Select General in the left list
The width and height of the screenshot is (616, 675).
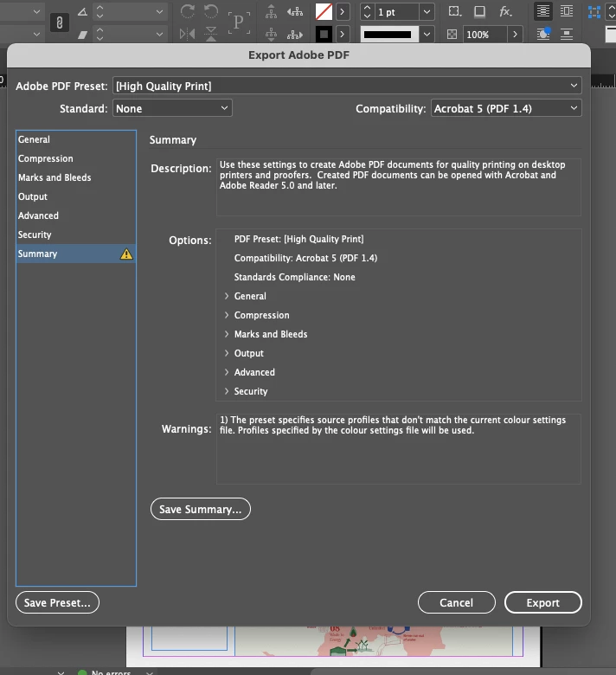point(76,139)
